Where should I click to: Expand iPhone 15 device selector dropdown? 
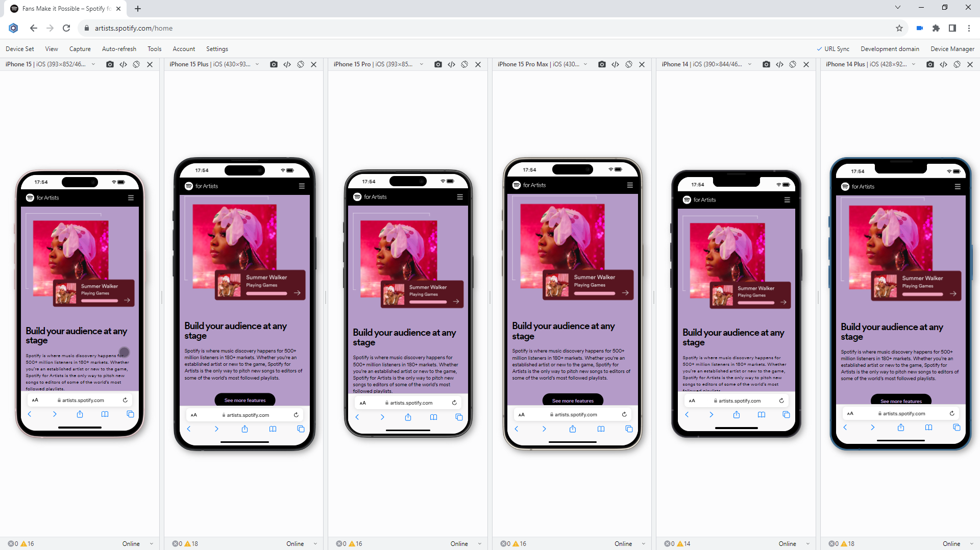[93, 64]
